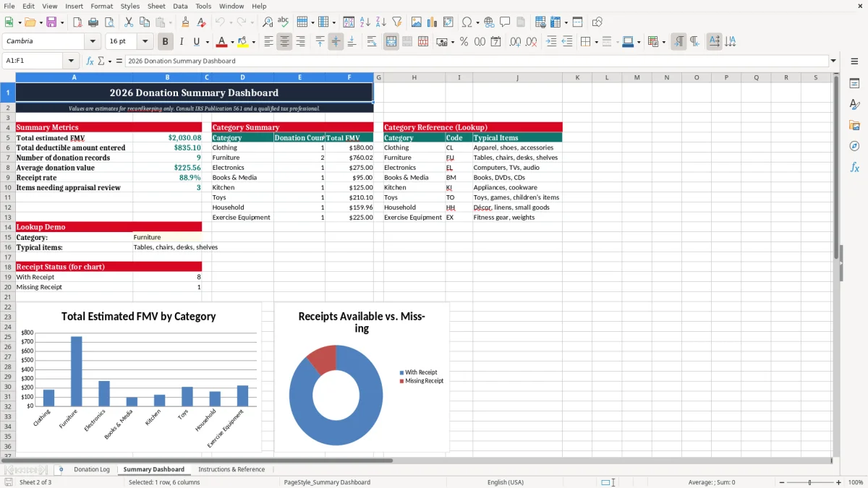Open the Borders dropdown arrow
Image resolution: width=868 pixels, height=488 pixels.
[598, 42]
